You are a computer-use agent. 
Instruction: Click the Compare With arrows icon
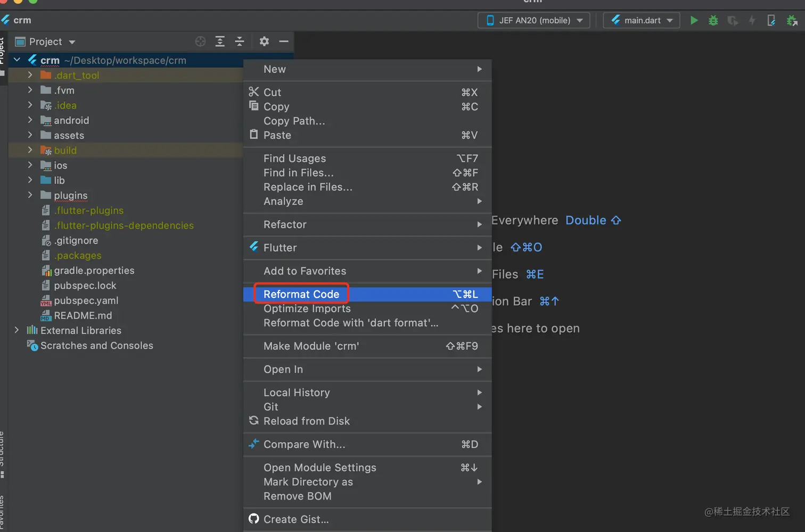tap(254, 444)
